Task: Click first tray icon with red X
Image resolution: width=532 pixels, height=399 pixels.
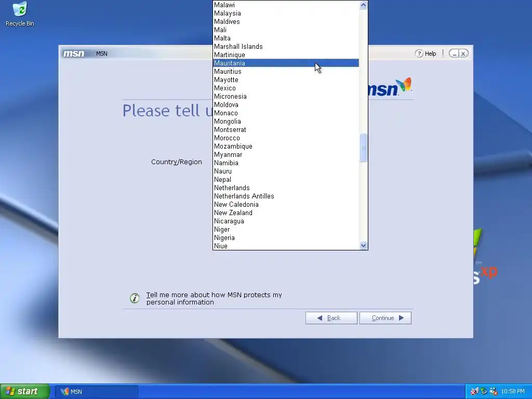Action: coord(474,392)
